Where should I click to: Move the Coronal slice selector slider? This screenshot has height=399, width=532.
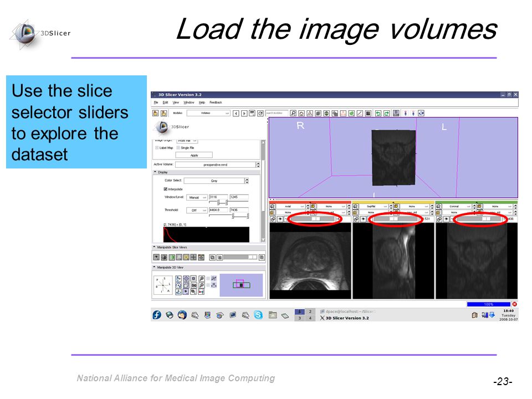(x=478, y=219)
